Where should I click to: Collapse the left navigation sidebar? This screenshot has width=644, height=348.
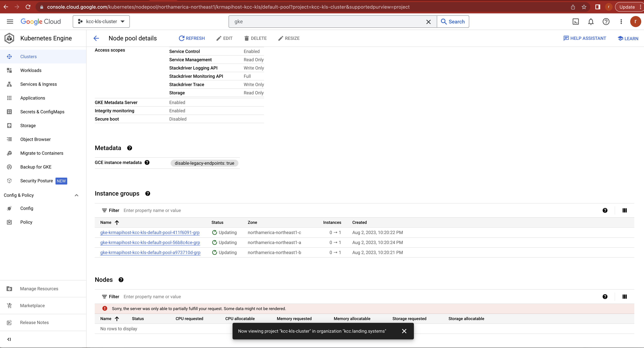(9, 339)
